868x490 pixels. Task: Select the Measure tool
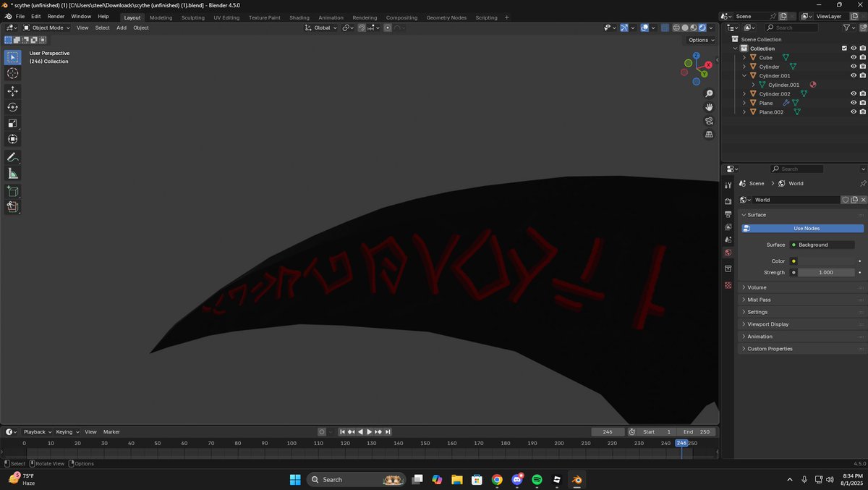[12, 173]
